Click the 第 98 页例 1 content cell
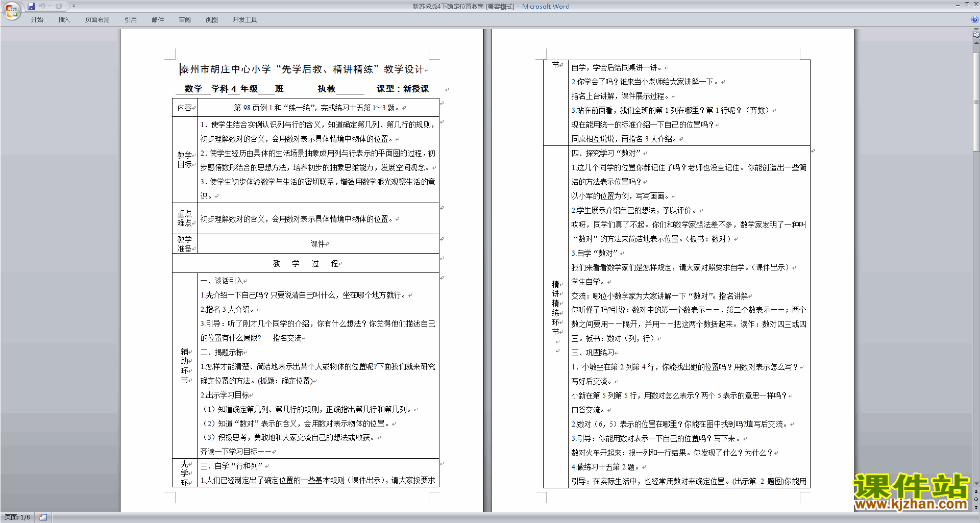 click(318, 108)
